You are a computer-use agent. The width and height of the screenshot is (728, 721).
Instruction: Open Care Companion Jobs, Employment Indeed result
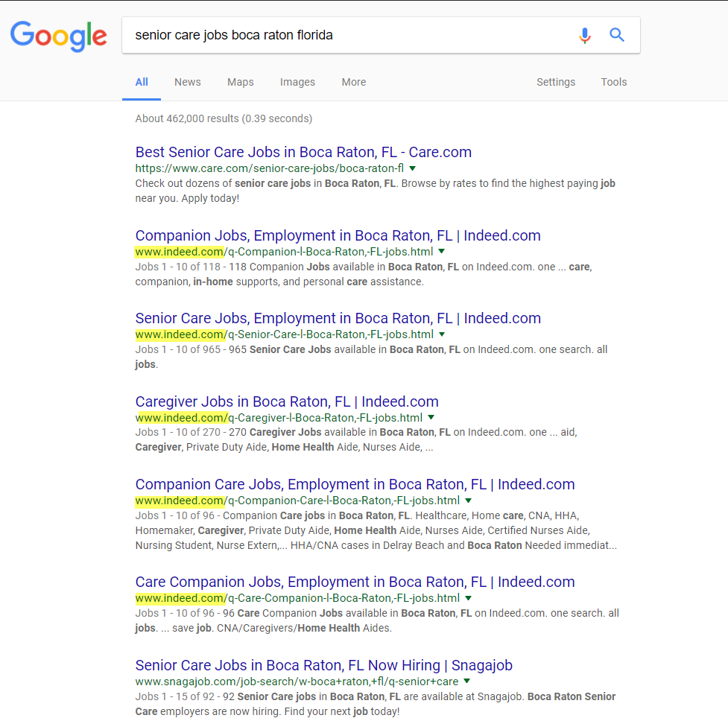point(355,582)
